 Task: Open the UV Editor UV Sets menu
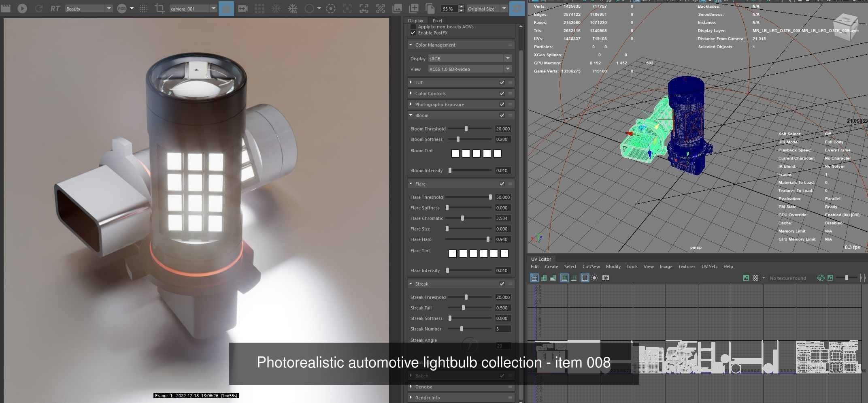(709, 267)
